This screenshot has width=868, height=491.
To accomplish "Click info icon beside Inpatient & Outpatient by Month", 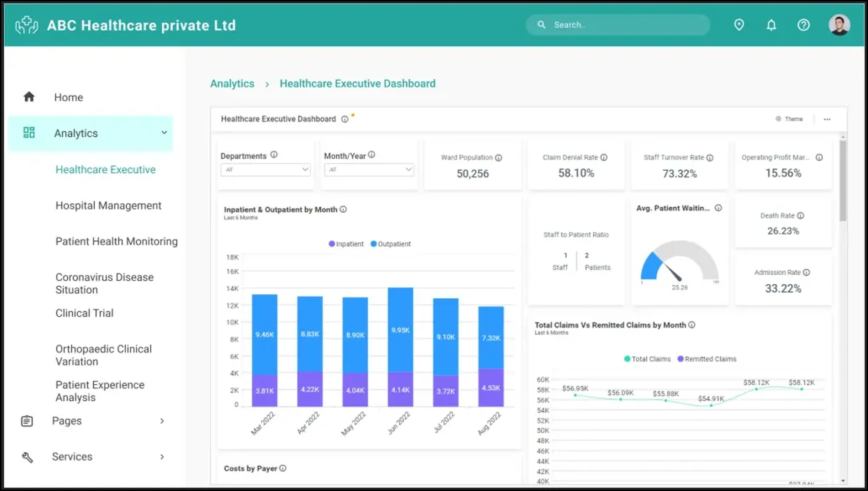I will [x=343, y=209].
